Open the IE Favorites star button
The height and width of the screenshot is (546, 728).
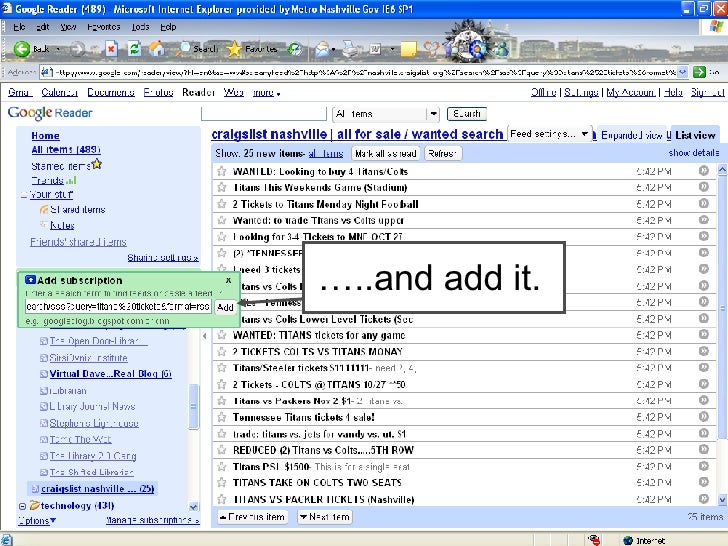252,48
